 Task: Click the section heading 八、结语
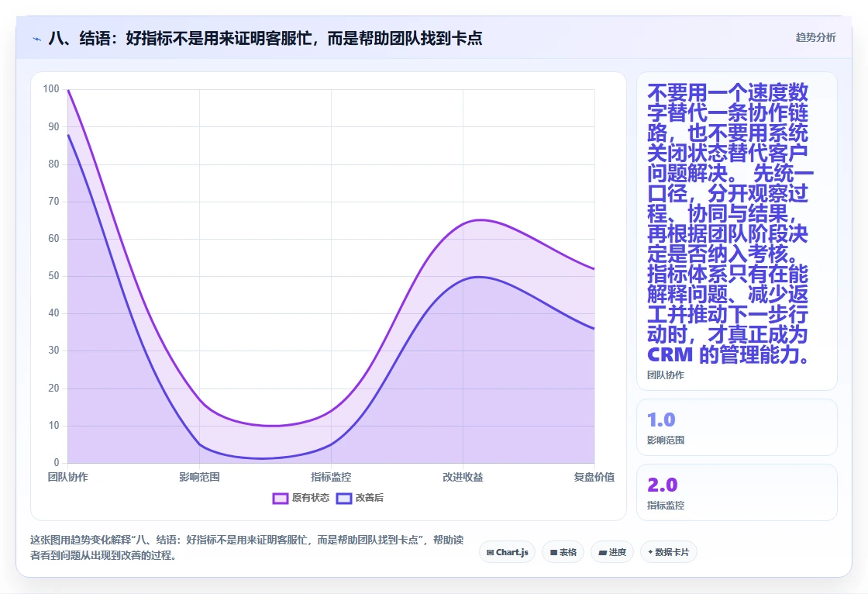[x=265, y=38]
